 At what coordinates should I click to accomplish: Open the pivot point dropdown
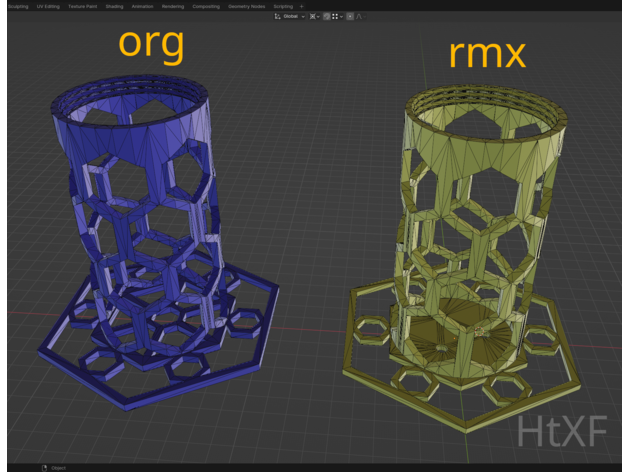click(x=314, y=17)
